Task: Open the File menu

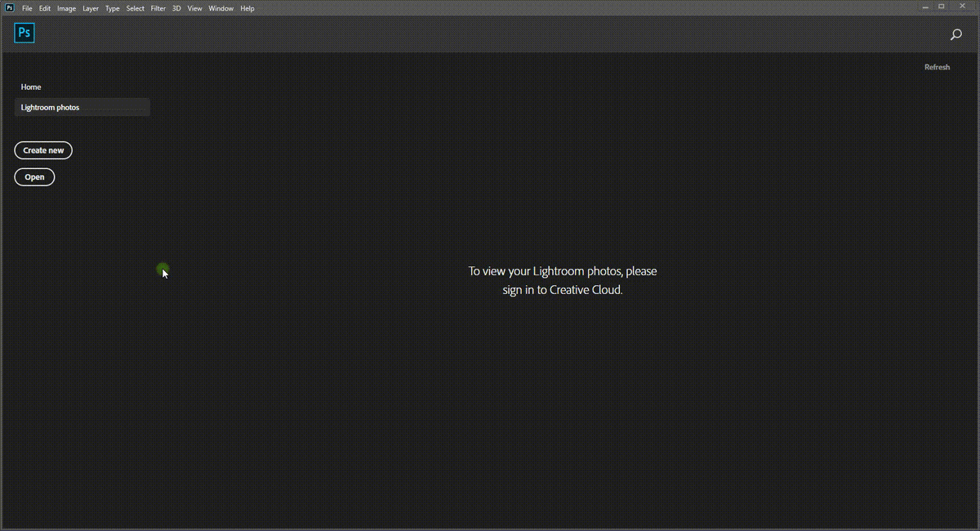Action: (x=28, y=8)
